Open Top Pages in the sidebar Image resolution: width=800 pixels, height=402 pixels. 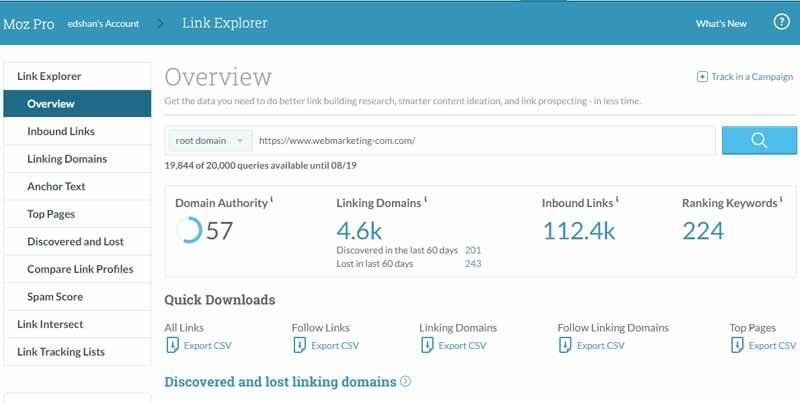pos(77,214)
